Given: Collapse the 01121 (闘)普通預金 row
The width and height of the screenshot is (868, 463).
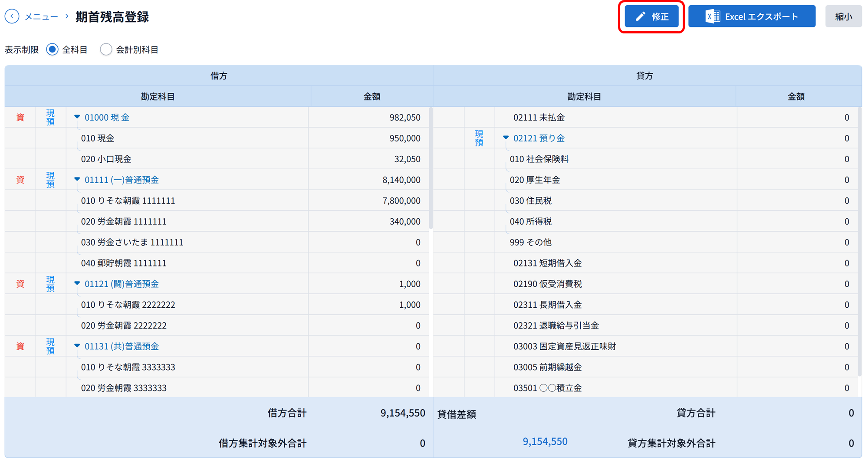Looking at the screenshot, I should pos(77,284).
